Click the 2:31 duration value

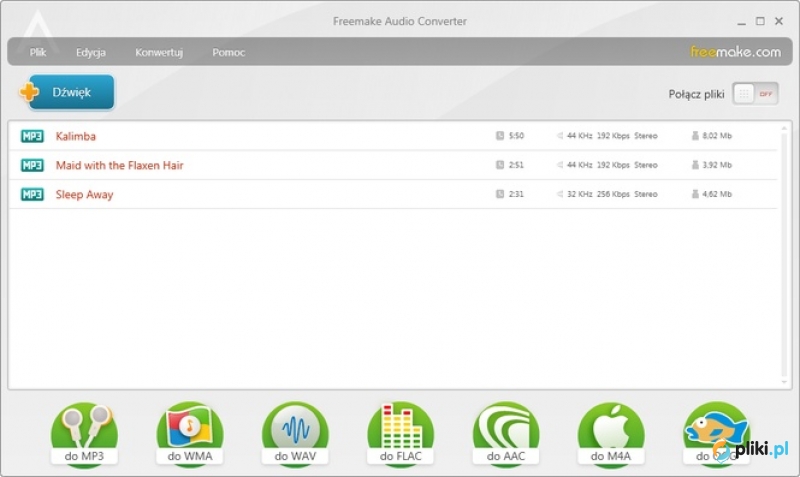pos(516,194)
